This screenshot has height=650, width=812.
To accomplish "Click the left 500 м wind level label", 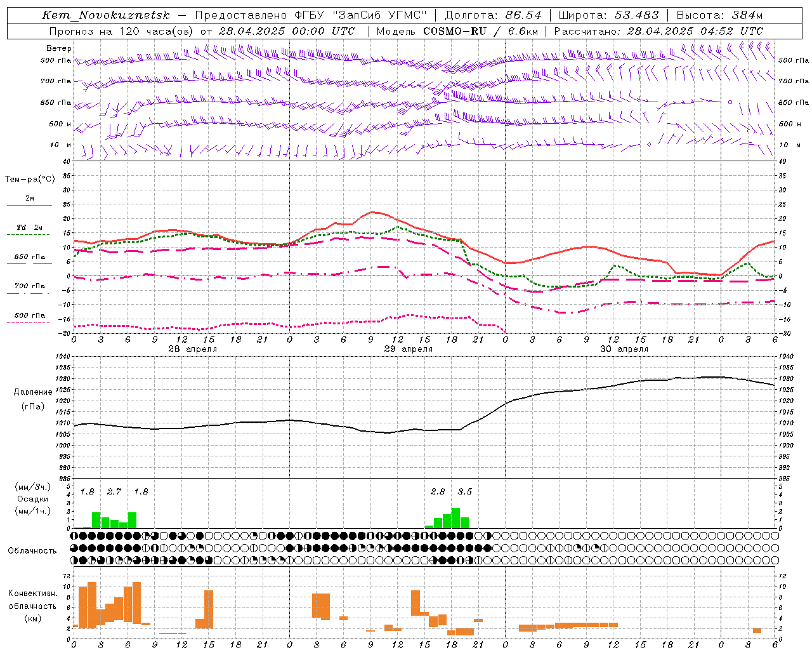I will pyautogui.click(x=60, y=124).
